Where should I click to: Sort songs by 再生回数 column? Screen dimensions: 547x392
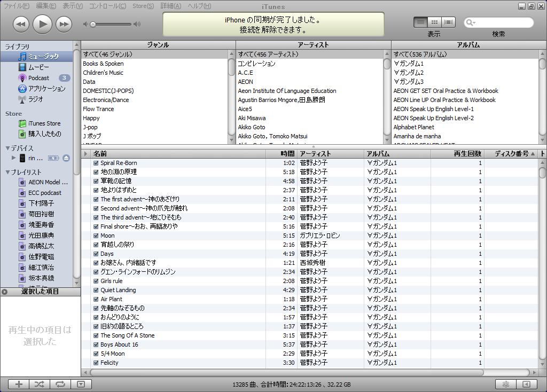click(458, 154)
